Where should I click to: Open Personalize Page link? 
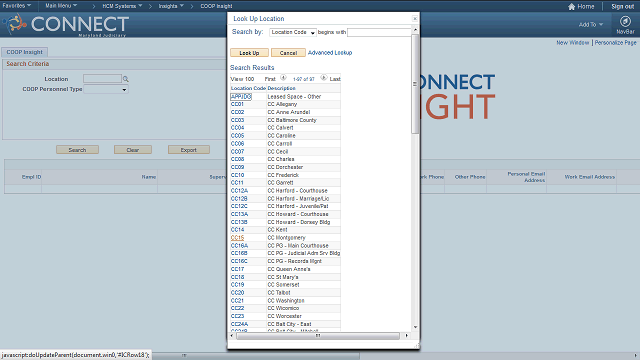click(616, 42)
